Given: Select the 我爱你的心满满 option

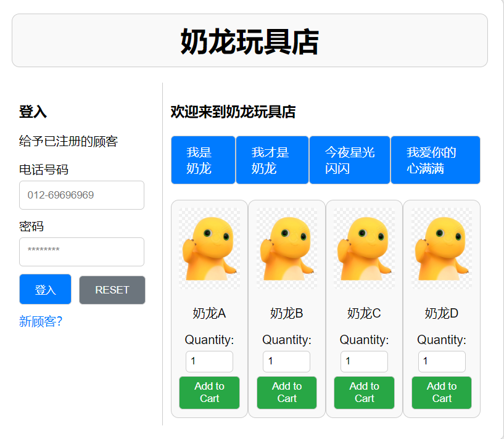Looking at the screenshot, I should click(x=435, y=159).
